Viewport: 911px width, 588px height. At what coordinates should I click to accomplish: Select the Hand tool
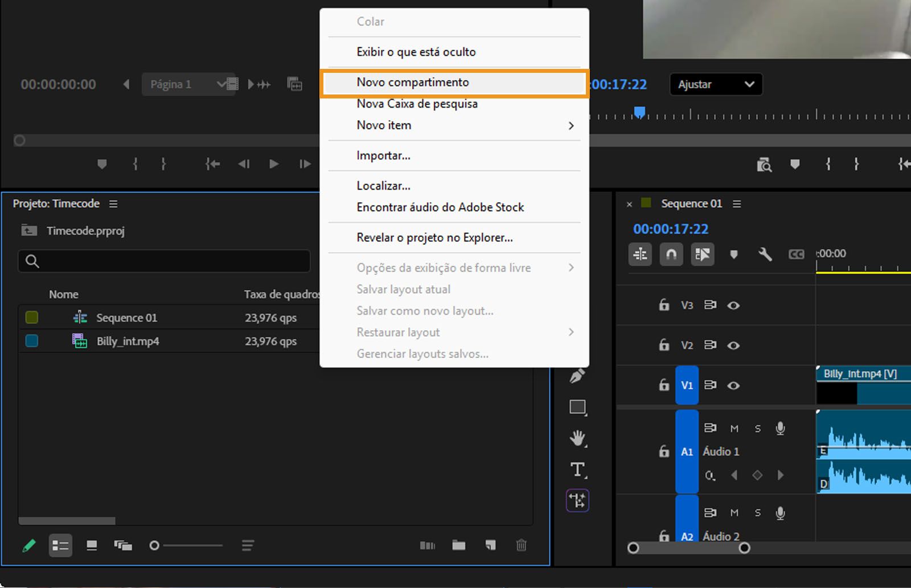pyautogui.click(x=577, y=438)
